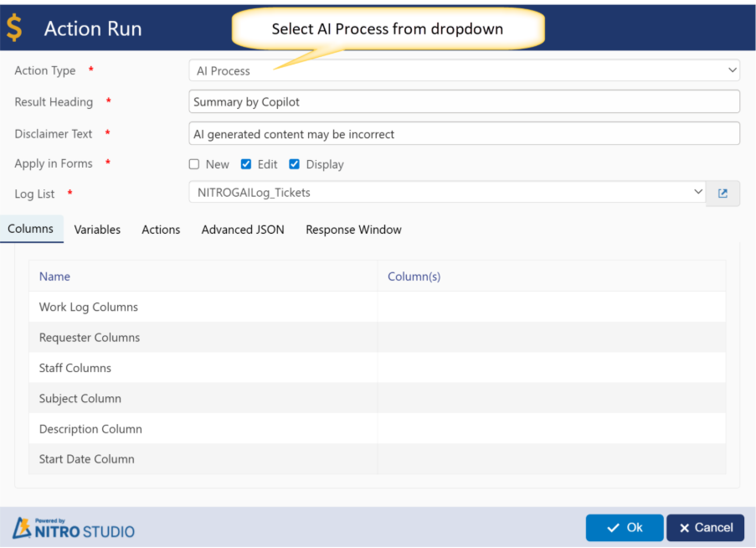
Task: Select the Response Window tab
Action: click(353, 230)
